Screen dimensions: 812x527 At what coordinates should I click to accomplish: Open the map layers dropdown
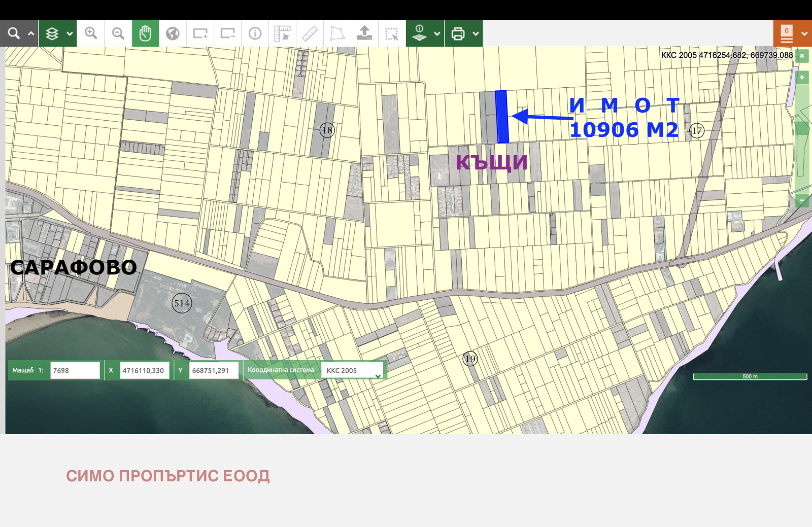click(x=58, y=33)
